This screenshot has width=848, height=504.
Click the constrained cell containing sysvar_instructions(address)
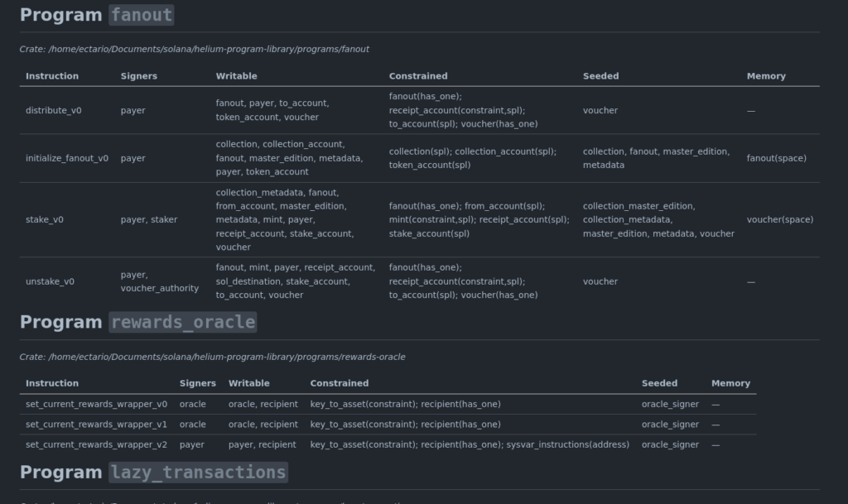pyautogui.click(x=470, y=444)
